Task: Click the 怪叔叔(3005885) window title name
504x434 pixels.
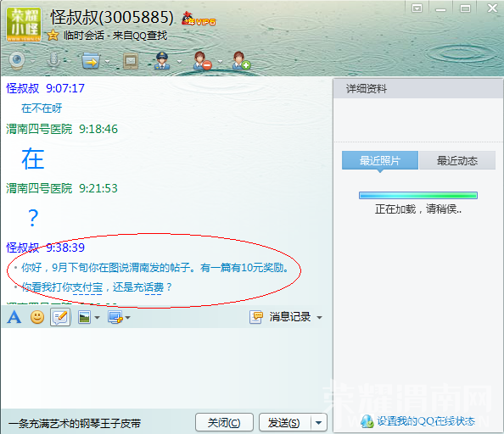Action: pyautogui.click(x=112, y=17)
